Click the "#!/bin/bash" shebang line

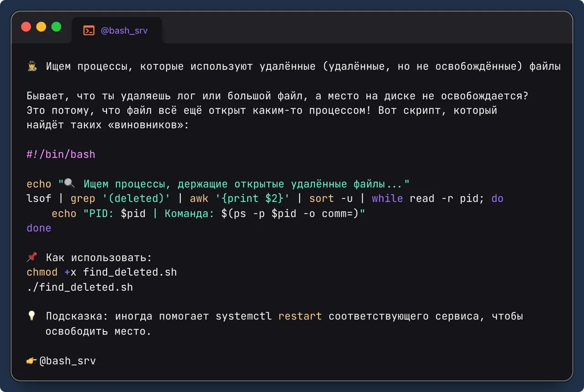[61, 155]
